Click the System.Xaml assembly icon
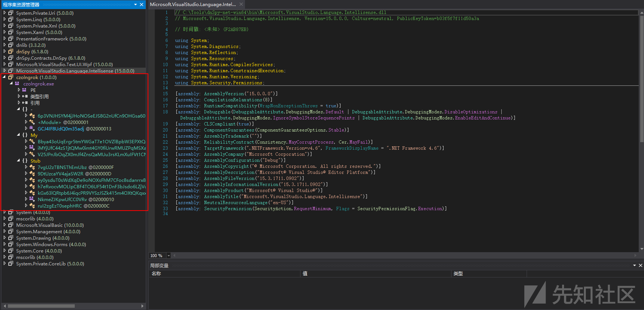The height and width of the screenshot is (310, 644). coord(11,32)
